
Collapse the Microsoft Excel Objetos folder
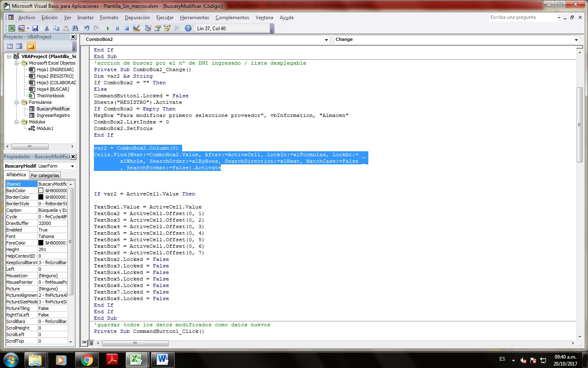17,63
